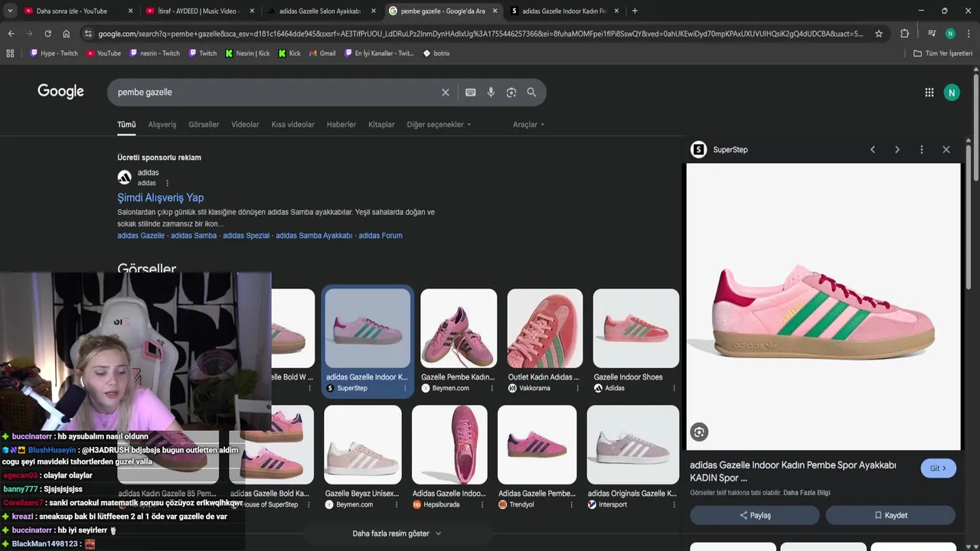Open the 'Hype - Twitch' bookmark

(54, 54)
